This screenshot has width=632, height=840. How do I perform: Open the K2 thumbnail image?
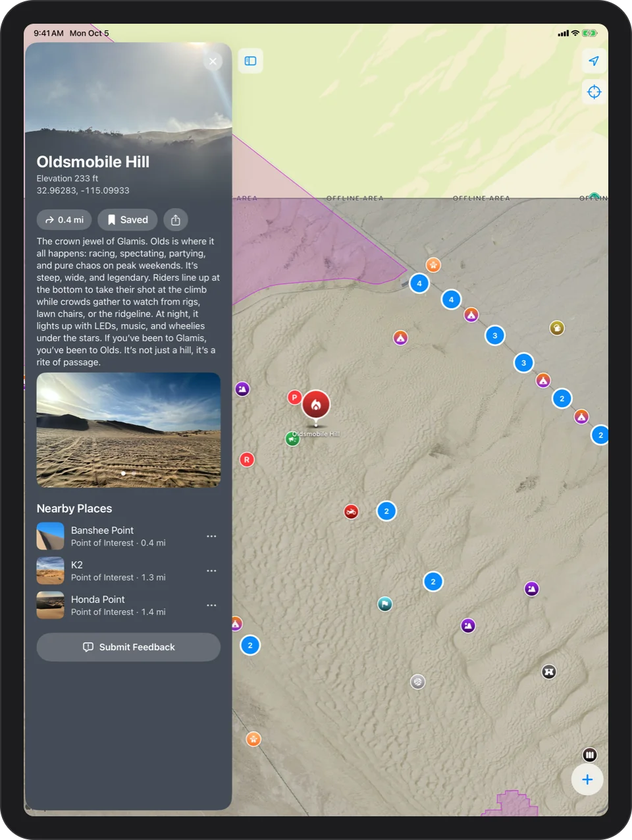coord(50,571)
